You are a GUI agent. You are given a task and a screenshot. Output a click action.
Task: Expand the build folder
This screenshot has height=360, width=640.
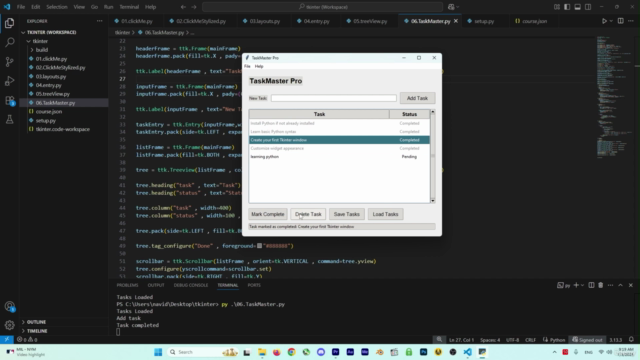point(32,50)
